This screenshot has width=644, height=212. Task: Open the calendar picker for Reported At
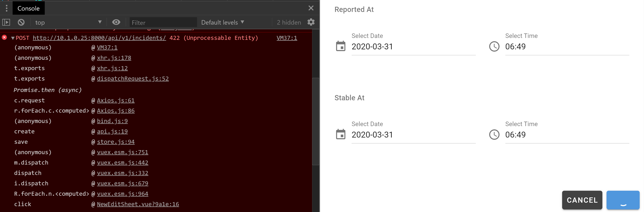click(341, 46)
